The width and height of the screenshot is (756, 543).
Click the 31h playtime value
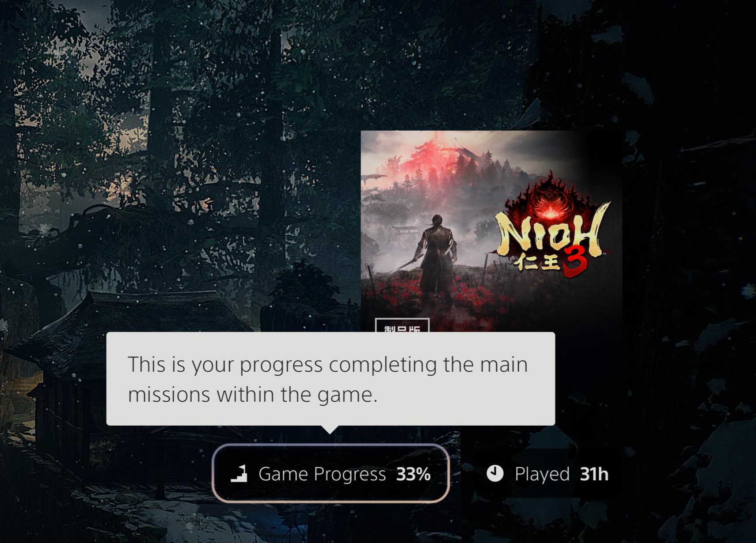coord(594,474)
